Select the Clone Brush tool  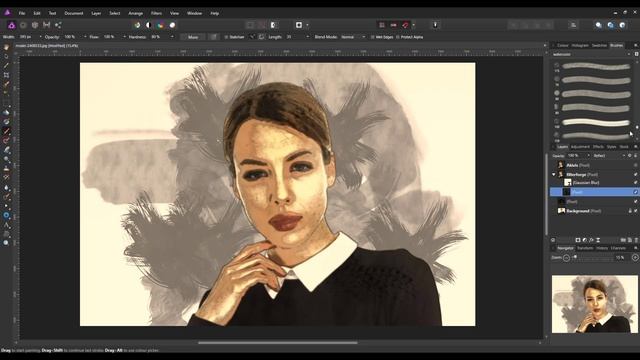pyautogui.click(x=6, y=169)
